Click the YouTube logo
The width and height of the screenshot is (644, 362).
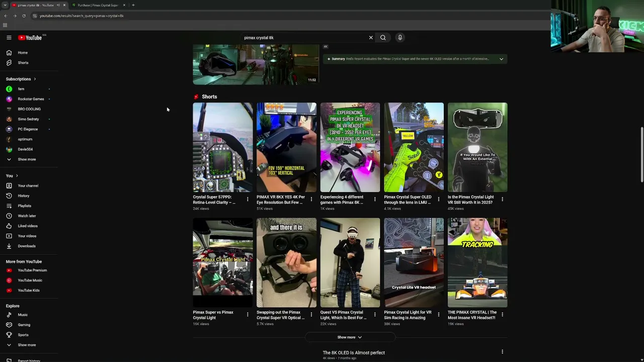tap(30, 38)
